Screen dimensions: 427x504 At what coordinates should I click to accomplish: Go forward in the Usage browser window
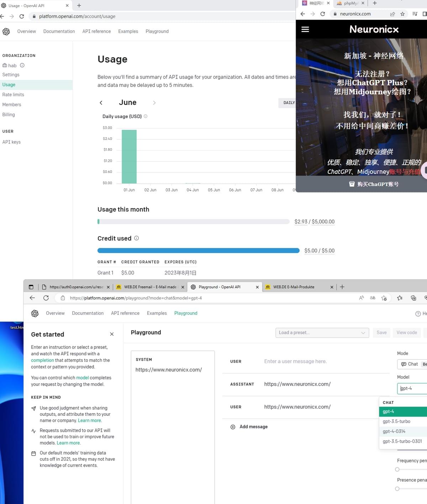pos(12,16)
